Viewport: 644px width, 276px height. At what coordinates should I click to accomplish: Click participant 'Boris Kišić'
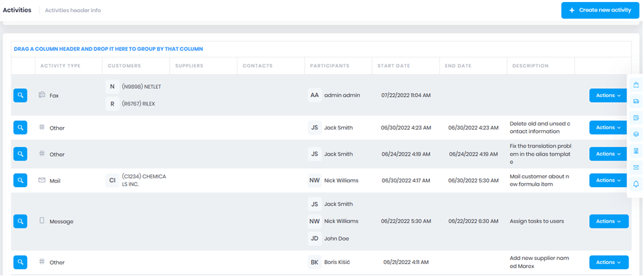[x=338, y=262]
